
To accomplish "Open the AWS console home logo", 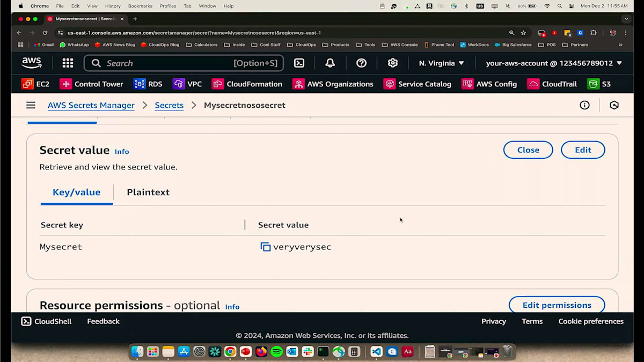I will [32, 63].
